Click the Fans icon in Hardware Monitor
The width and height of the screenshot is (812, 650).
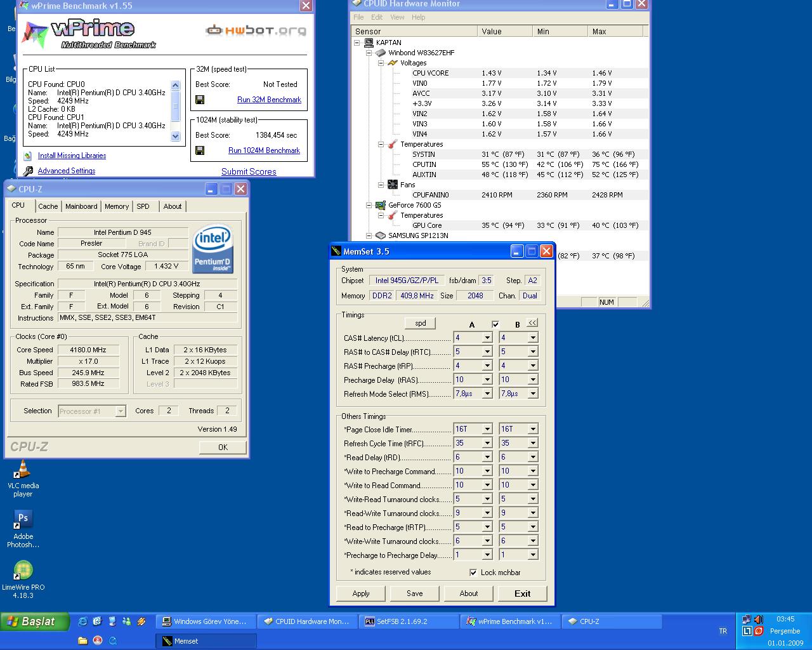pos(393,185)
